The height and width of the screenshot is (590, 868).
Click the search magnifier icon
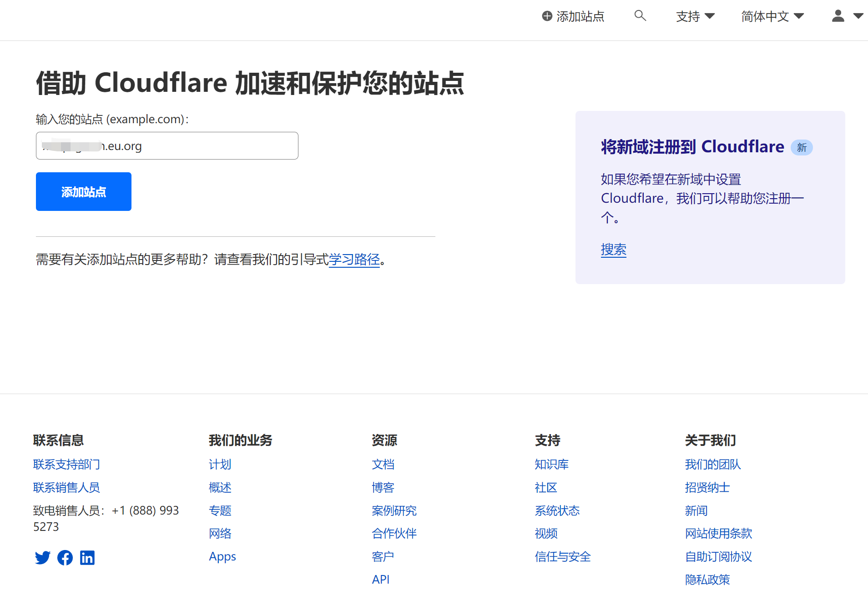[x=640, y=16]
